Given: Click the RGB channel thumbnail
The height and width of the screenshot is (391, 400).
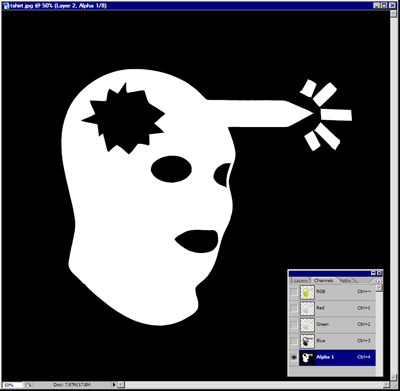Looking at the screenshot, I should (x=307, y=292).
